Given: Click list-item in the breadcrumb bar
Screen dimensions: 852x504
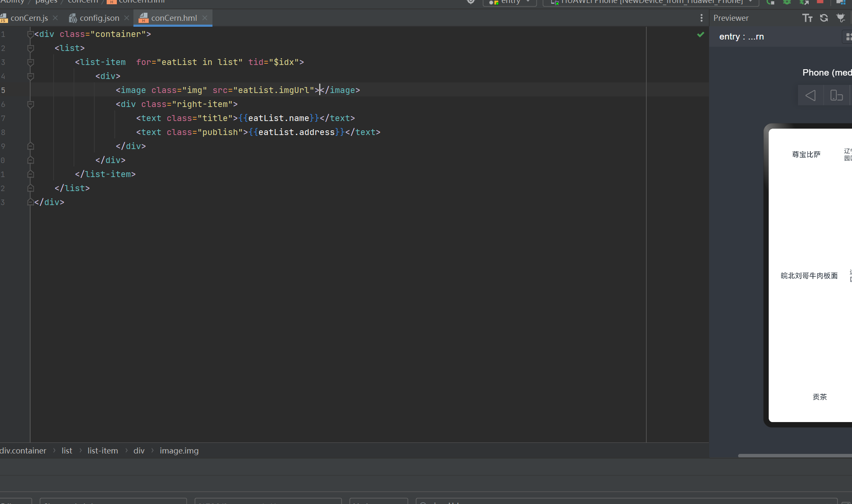Looking at the screenshot, I should point(103,451).
